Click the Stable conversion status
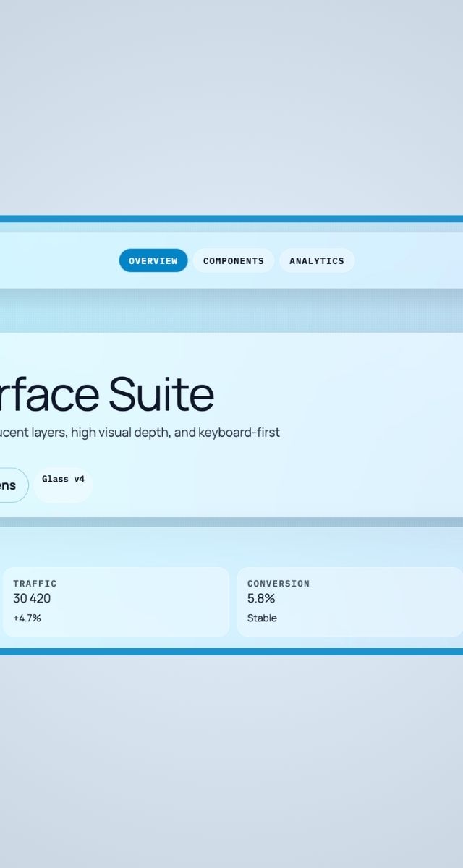 (x=262, y=618)
